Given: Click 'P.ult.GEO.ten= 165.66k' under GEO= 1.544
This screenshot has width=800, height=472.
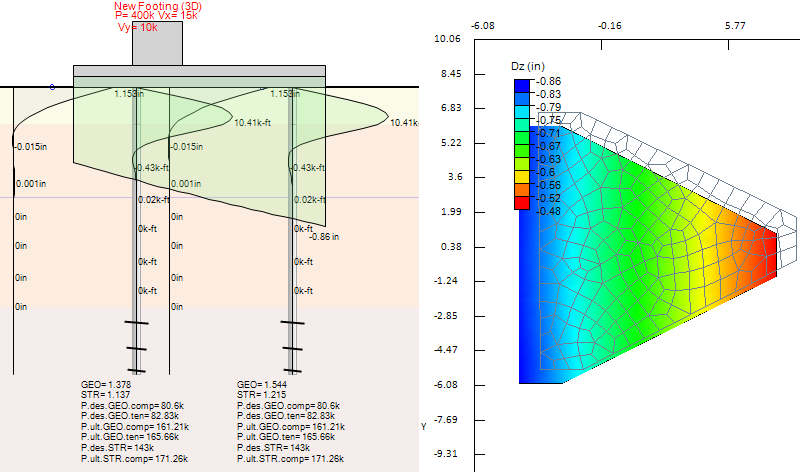Looking at the screenshot, I should click(286, 437).
